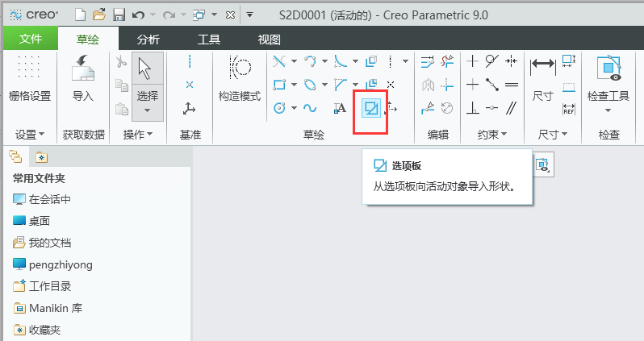
Task: Expand the 约束 group dropdown
Action: point(492,134)
